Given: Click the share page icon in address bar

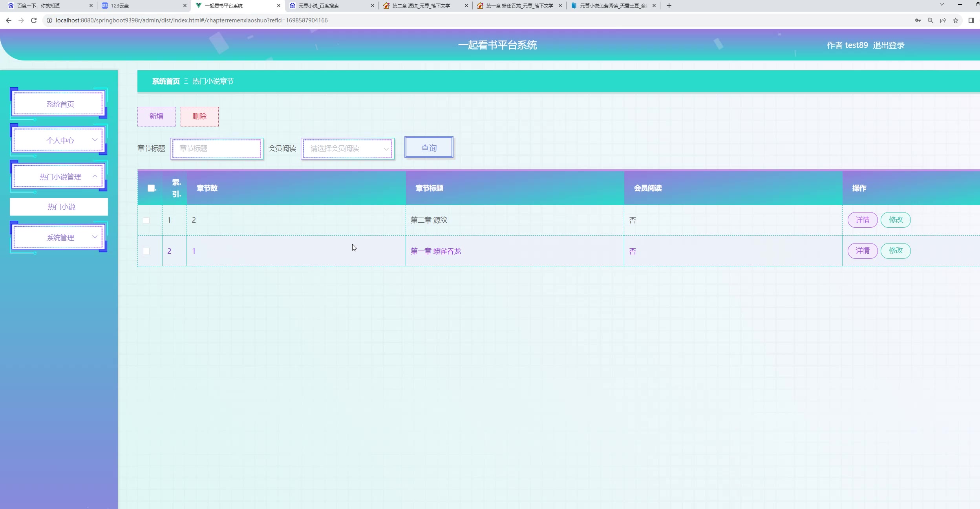Looking at the screenshot, I should [x=943, y=20].
